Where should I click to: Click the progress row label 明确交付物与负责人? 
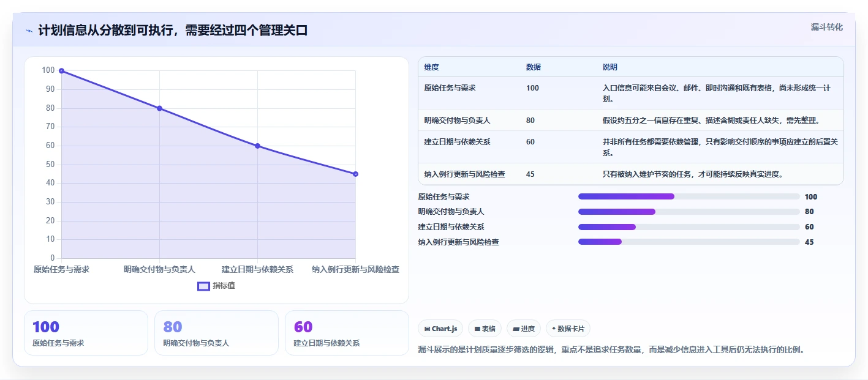(451, 212)
